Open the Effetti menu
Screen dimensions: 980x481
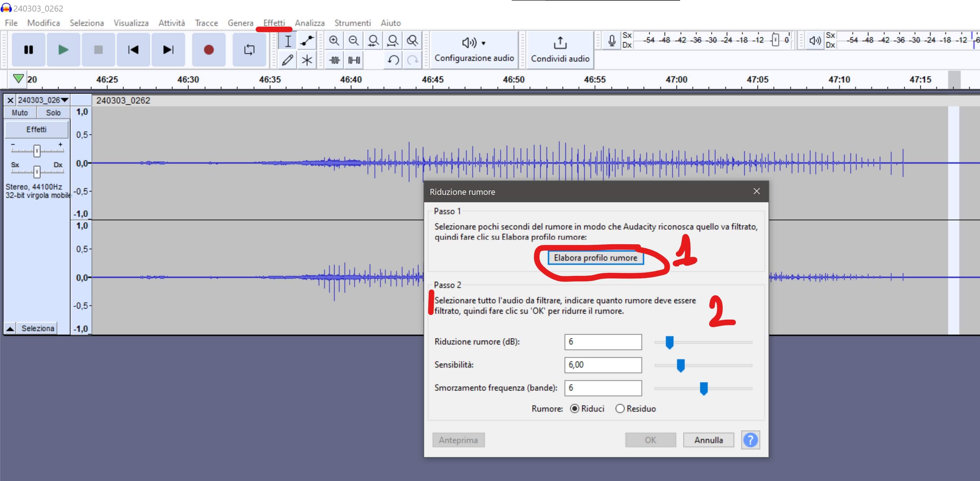pos(274,23)
